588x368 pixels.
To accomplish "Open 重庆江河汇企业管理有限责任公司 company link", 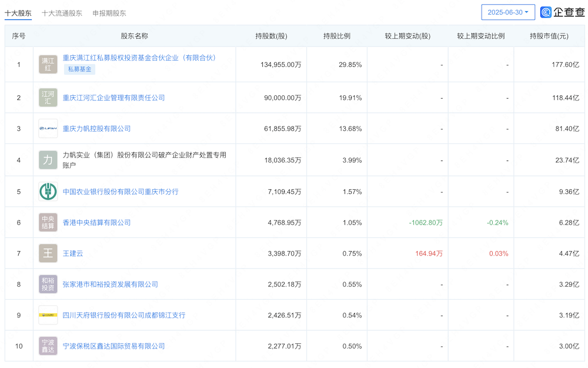I will (116, 97).
